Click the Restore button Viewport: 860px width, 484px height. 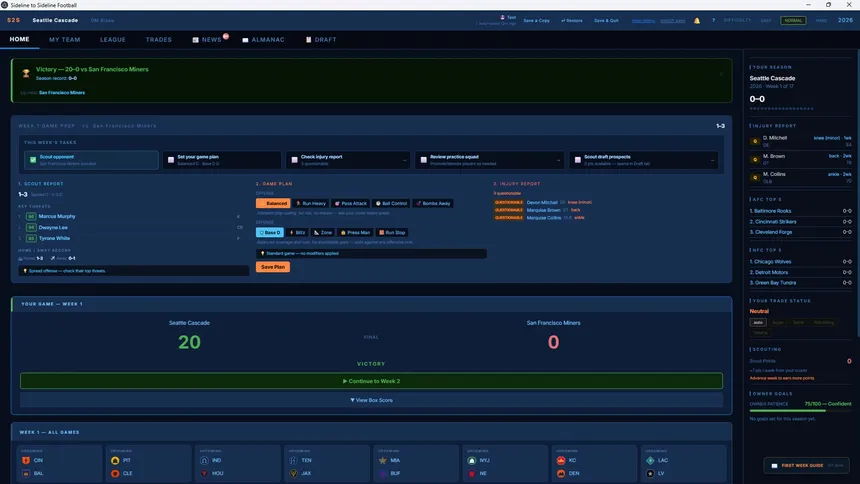[x=572, y=20]
